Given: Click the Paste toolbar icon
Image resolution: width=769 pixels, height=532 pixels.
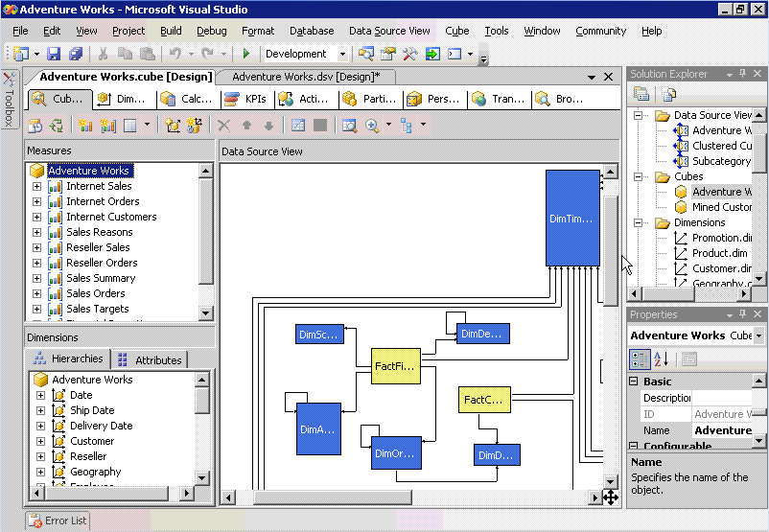Looking at the screenshot, I should [x=147, y=54].
